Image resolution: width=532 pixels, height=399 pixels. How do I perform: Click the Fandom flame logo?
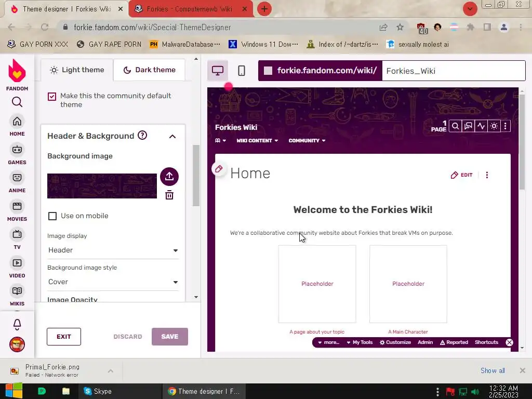pos(17,71)
